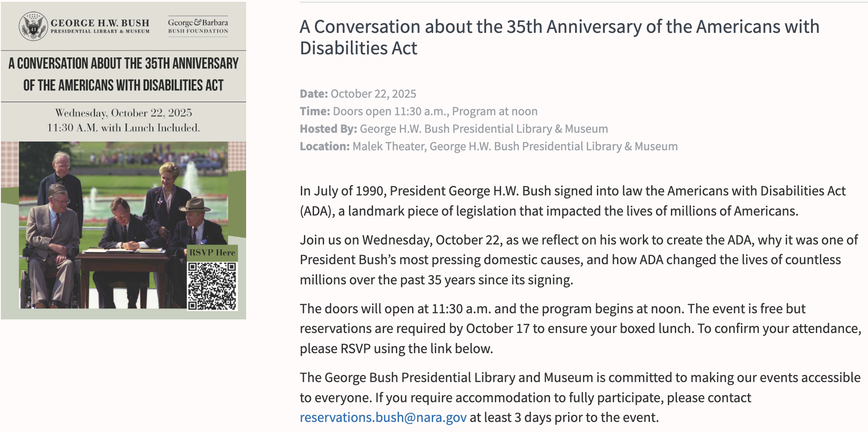Click the "Date: October 22, 2025" line
This screenshot has width=868, height=432.
(358, 94)
